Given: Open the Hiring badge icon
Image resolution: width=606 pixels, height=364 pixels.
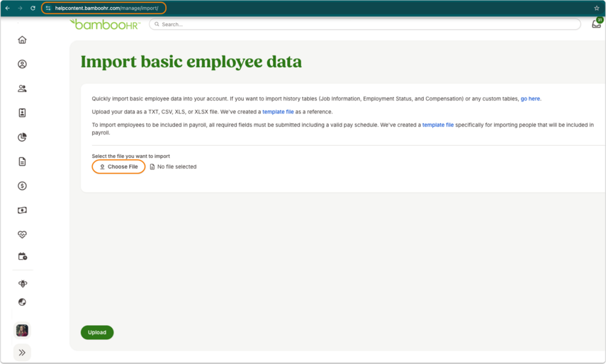Looking at the screenshot, I should point(22,113).
